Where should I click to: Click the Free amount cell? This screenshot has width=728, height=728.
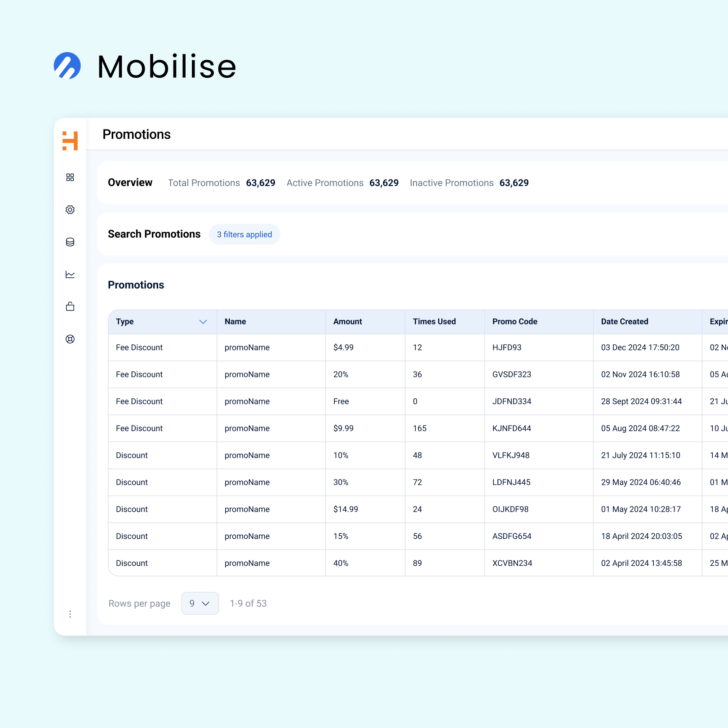pos(341,401)
